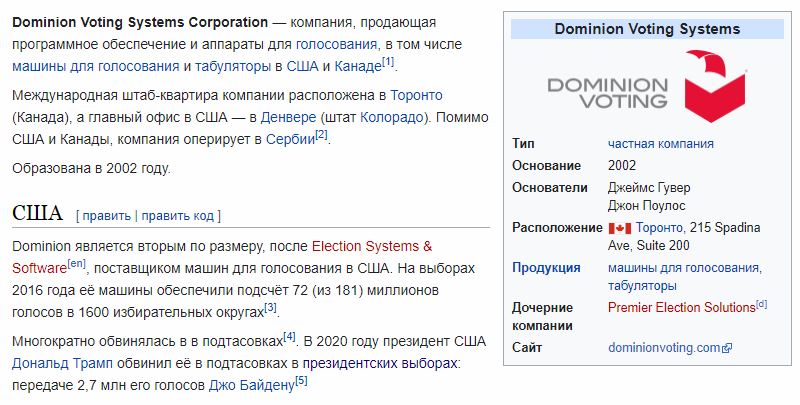Open частная компания link in infobox
Viewport: 800px width, 405px height.
[x=661, y=144]
